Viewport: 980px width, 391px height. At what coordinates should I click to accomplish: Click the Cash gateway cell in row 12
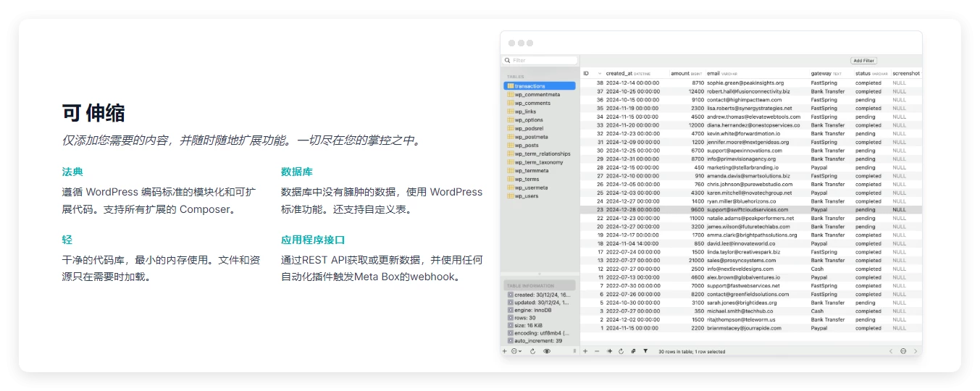817,269
